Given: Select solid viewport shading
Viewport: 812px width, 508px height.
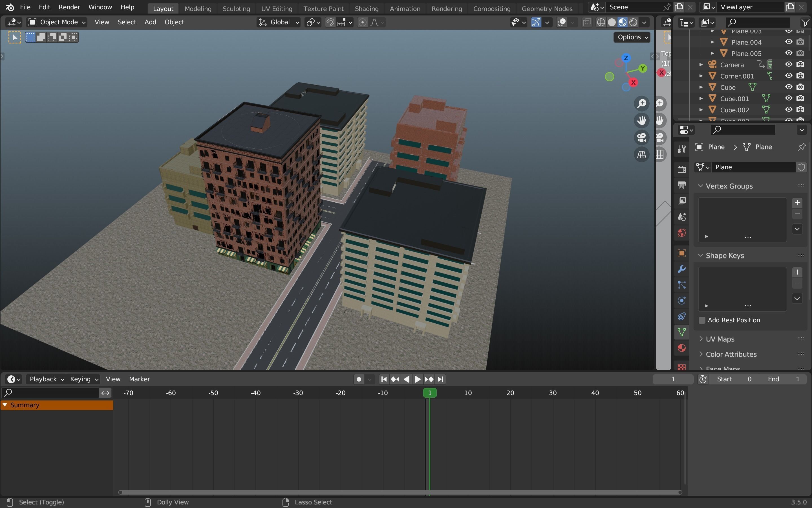Looking at the screenshot, I should (x=612, y=23).
